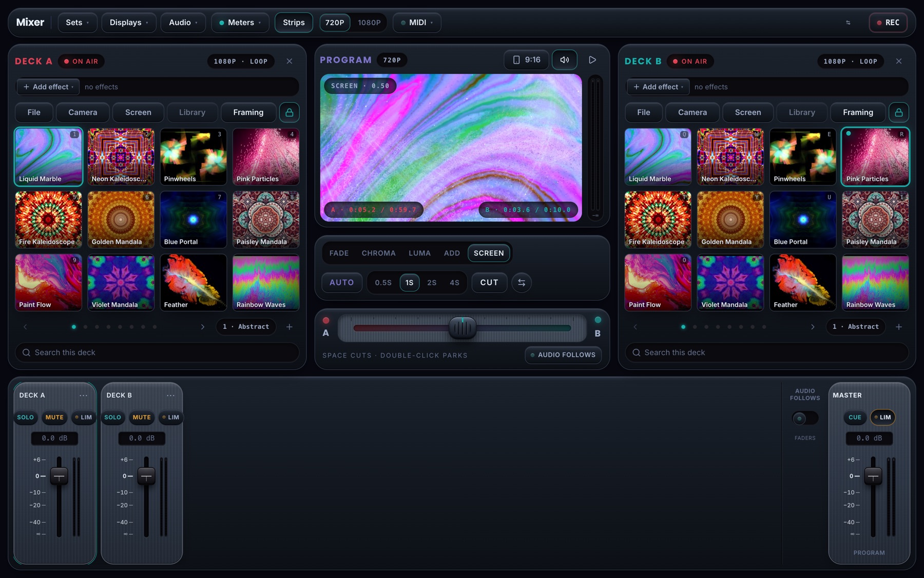Add a new page in Deck A

coord(290,327)
